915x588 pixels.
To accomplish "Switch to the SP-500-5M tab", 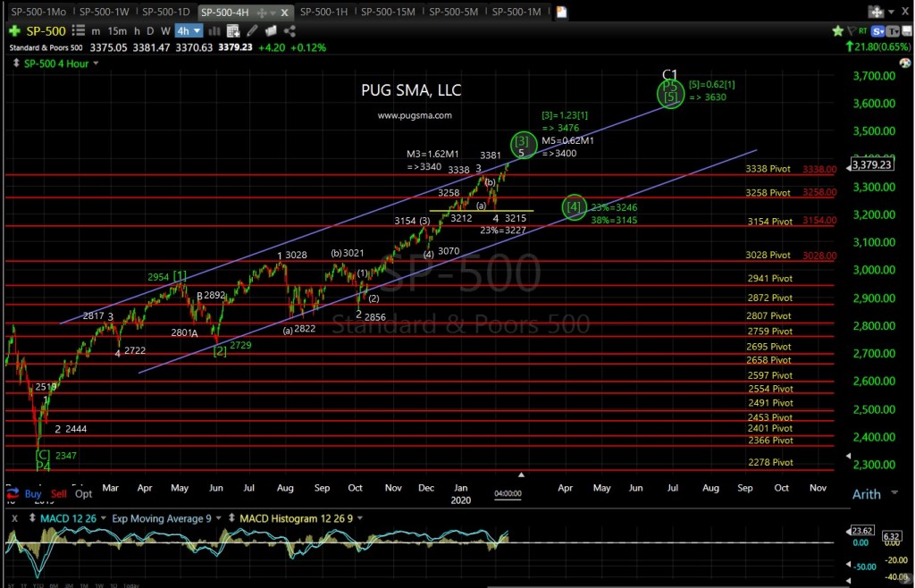I will 453,12.
